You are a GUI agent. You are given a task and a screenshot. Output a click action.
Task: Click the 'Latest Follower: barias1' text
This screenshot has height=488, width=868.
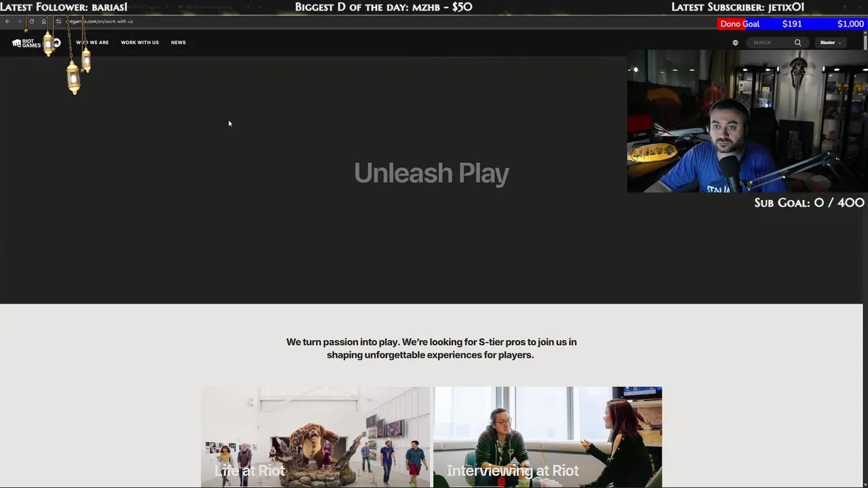coord(64,7)
